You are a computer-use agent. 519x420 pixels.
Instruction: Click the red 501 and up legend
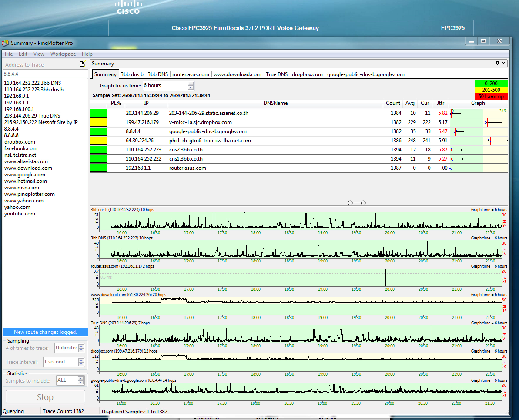pyautogui.click(x=491, y=97)
